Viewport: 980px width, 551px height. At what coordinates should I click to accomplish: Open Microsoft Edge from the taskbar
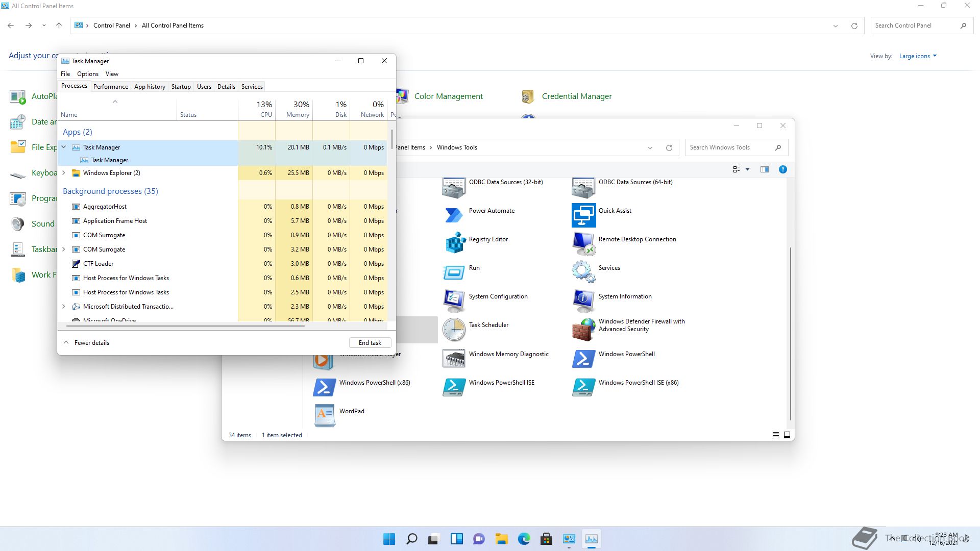coord(524,539)
